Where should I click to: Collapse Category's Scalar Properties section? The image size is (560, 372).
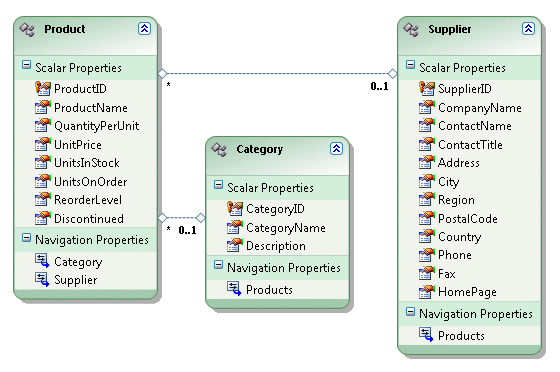[x=218, y=185]
